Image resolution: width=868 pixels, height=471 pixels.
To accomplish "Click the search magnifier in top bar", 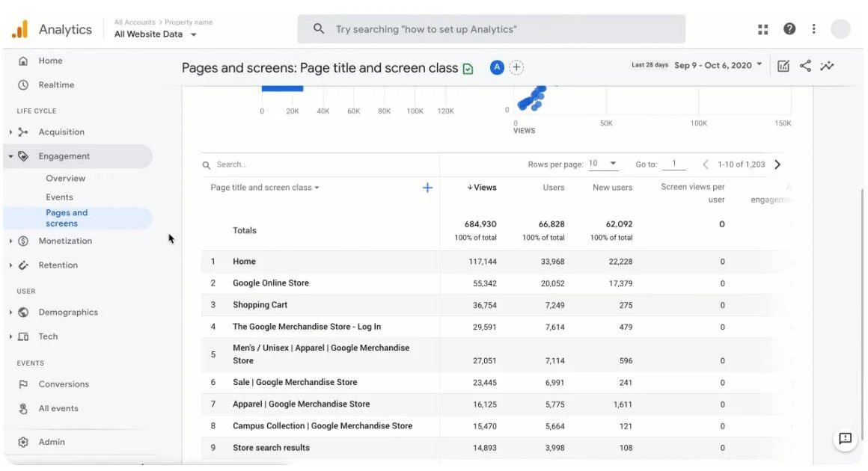I will tap(318, 28).
